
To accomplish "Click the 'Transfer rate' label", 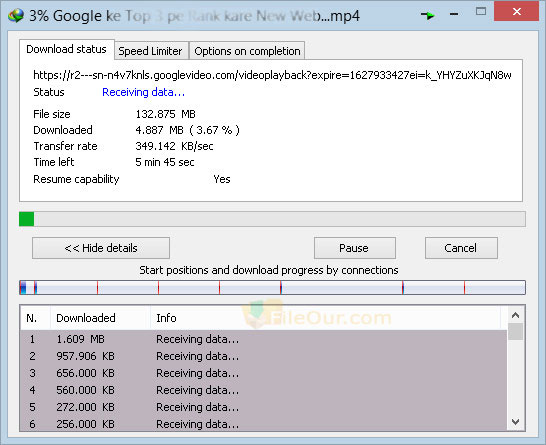I will pyautogui.click(x=65, y=146).
